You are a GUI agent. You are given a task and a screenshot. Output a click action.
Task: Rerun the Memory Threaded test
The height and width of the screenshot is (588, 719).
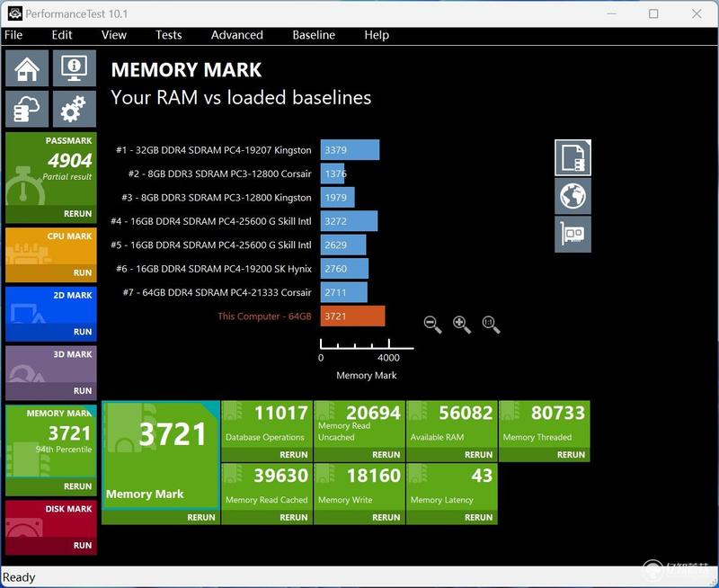point(545,455)
